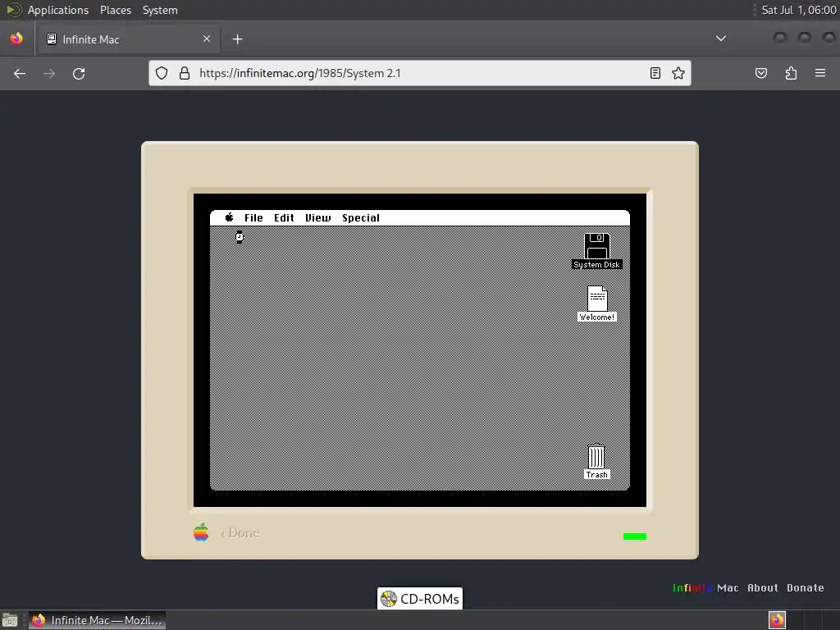Click the Firefox workspace icon in bottom panel
Image resolution: width=840 pixels, height=630 pixels.
coord(778,620)
